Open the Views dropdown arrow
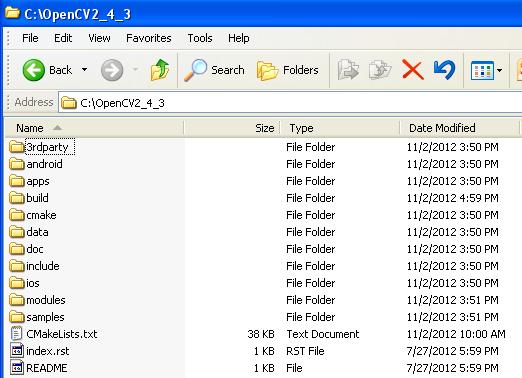This screenshot has height=378, width=522. pyautogui.click(x=499, y=70)
